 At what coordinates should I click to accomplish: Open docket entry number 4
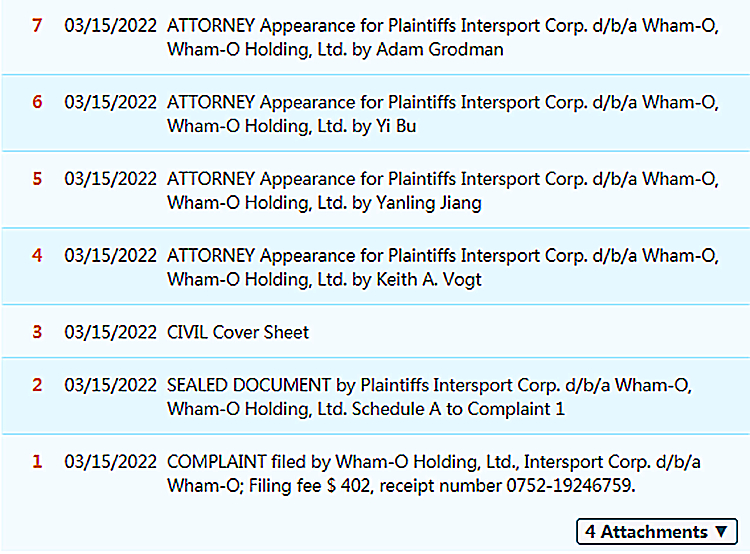[x=37, y=255]
